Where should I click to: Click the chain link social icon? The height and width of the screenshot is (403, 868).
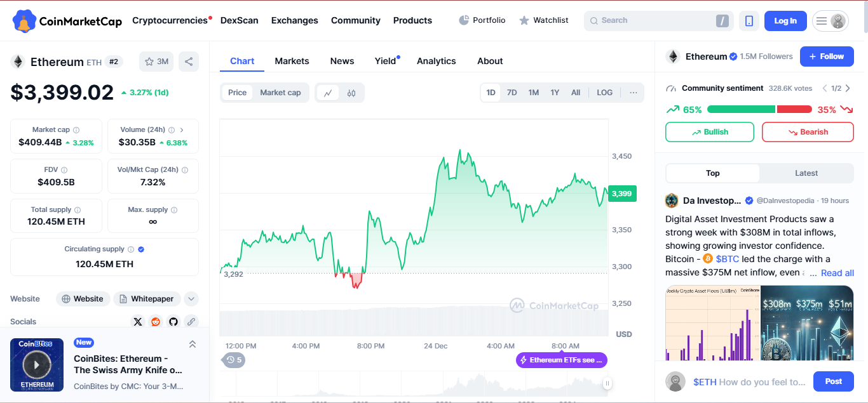coord(191,322)
